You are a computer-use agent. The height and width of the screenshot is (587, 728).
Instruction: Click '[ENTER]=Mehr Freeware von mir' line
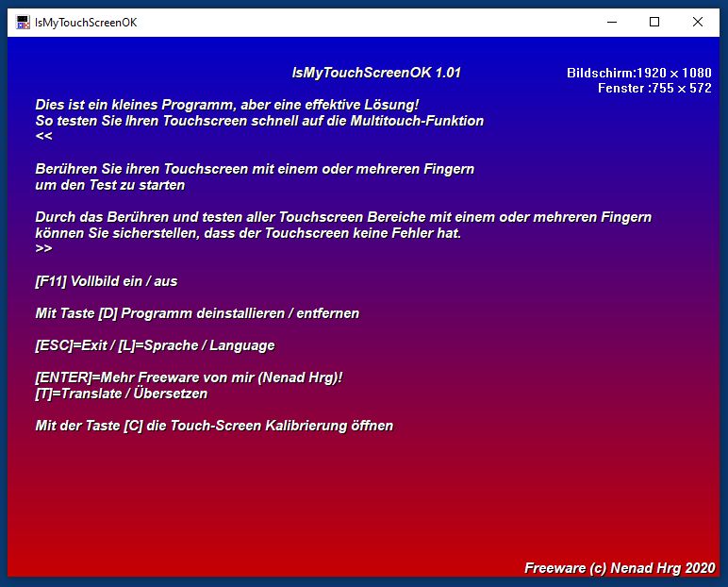click(189, 377)
